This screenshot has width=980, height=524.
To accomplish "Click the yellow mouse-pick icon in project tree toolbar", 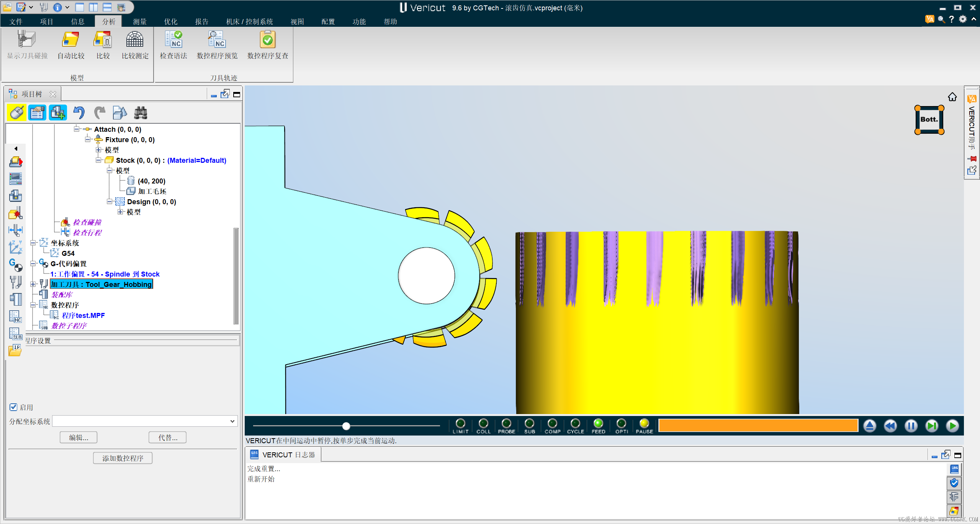I will click(x=17, y=113).
